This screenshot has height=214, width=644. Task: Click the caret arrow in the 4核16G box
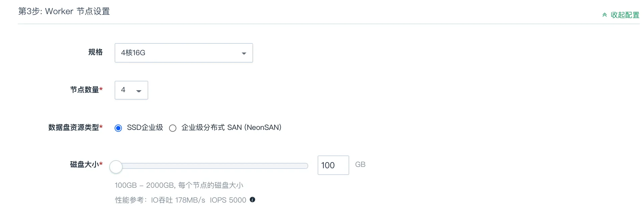(x=244, y=53)
